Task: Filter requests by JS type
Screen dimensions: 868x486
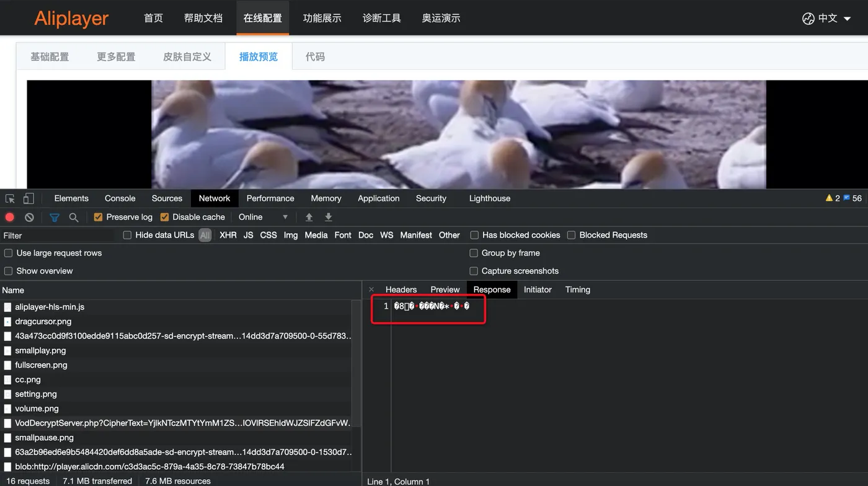Action: (x=248, y=235)
